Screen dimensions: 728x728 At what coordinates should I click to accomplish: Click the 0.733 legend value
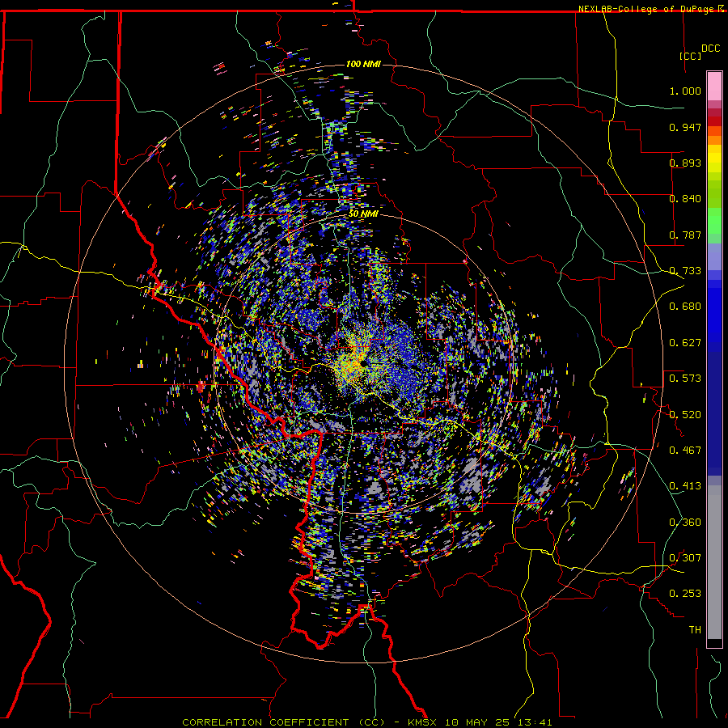(685, 271)
